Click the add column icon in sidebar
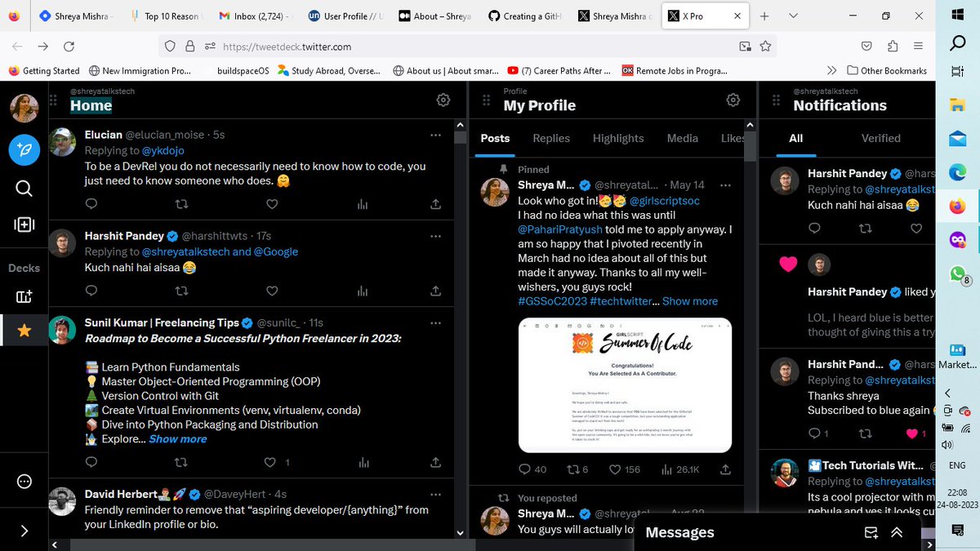Image resolution: width=980 pixels, height=551 pixels. [x=24, y=224]
